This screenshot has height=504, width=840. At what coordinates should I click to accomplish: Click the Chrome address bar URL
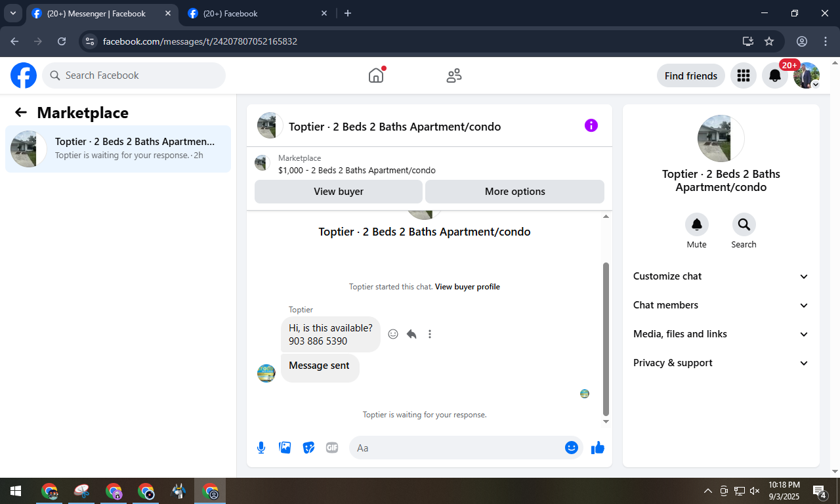[200, 41]
